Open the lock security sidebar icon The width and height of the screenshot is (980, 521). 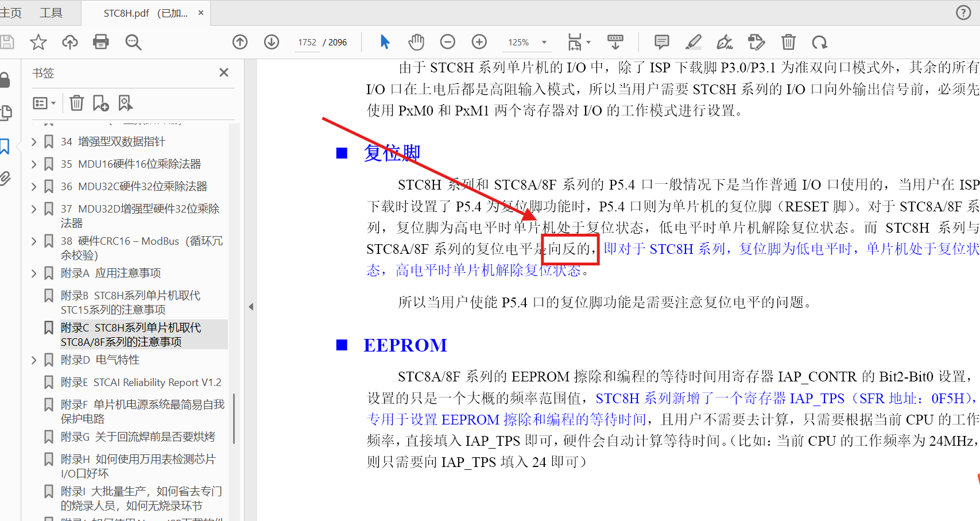5,80
